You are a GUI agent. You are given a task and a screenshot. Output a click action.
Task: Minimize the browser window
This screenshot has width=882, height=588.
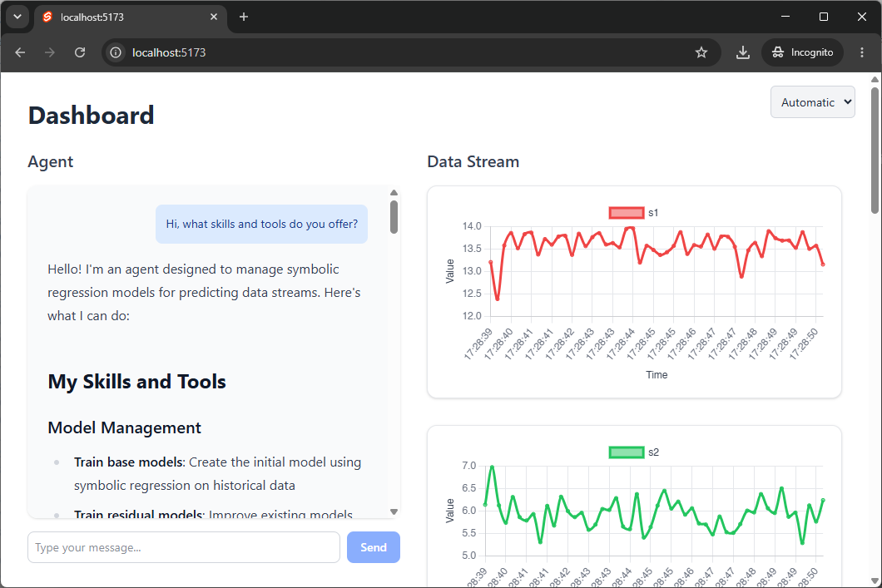coord(785,17)
